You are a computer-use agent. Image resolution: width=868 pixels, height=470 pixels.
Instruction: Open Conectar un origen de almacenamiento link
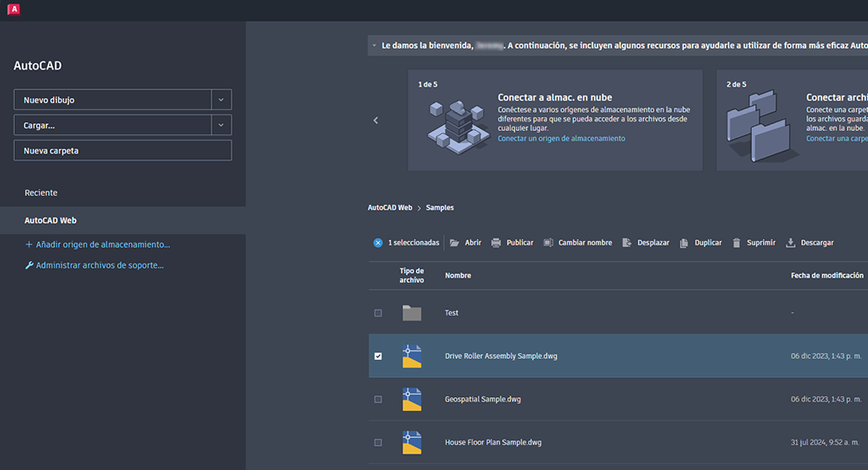coord(561,139)
